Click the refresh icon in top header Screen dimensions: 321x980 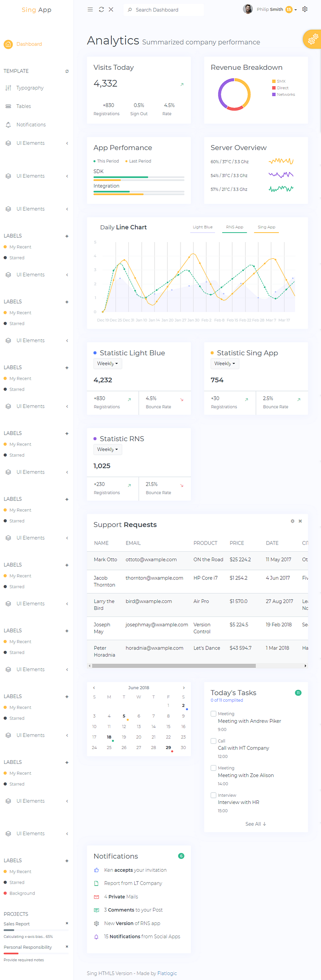(x=101, y=10)
